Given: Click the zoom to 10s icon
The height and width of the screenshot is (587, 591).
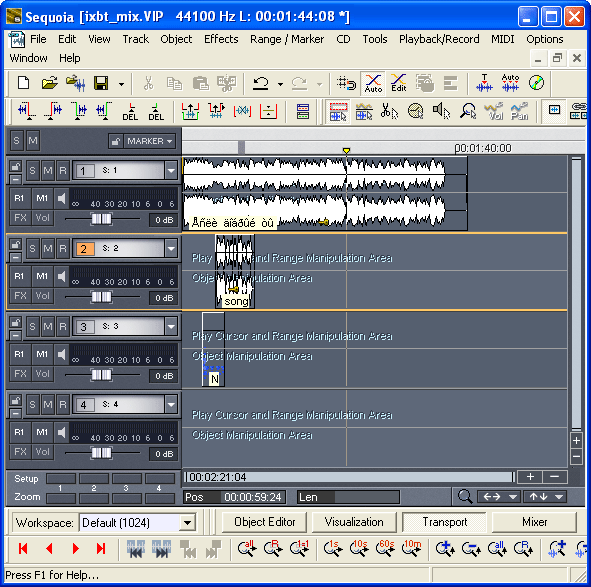Looking at the screenshot, I should (359, 549).
